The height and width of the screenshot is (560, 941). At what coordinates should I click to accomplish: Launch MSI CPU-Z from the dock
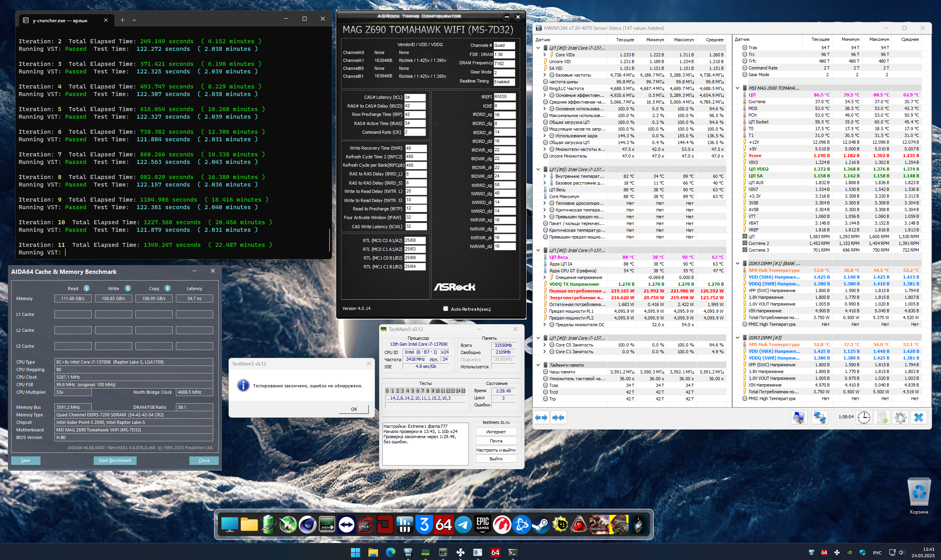coord(365,525)
